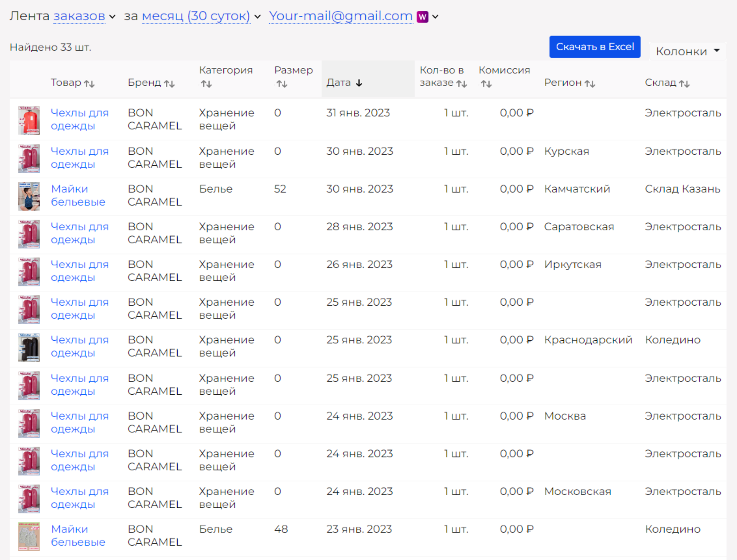Sort by Размер column arrows icon
This screenshot has height=560, width=737.
coord(282,84)
